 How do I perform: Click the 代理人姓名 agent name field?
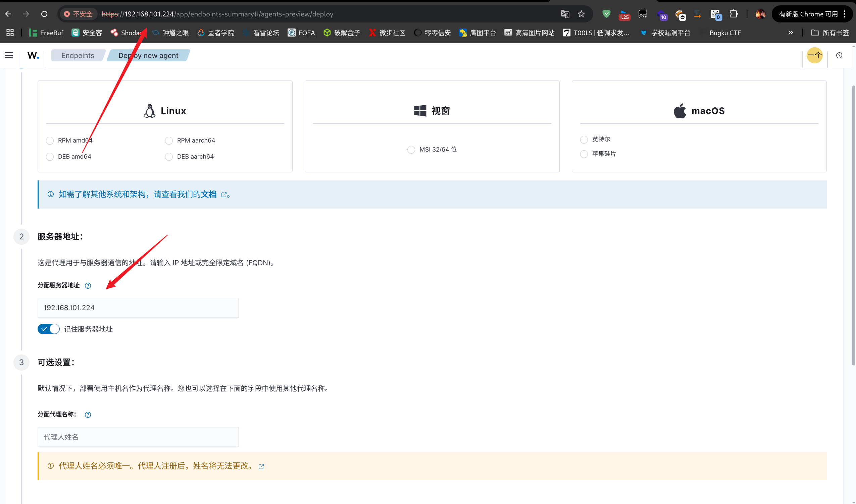pyautogui.click(x=138, y=437)
